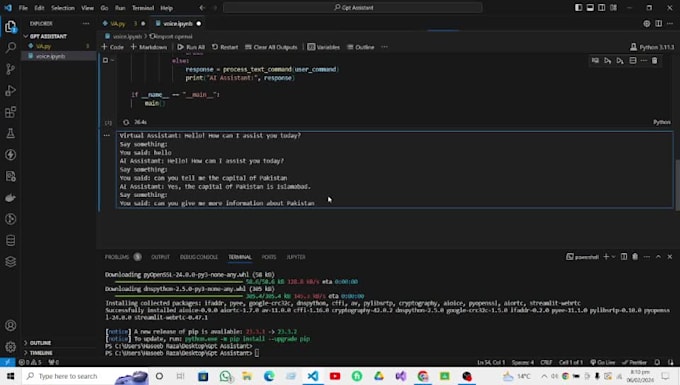This screenshot has width=680, height=385.
Task: Clear All Outputs in the notebook
Action: coord(271,47)
